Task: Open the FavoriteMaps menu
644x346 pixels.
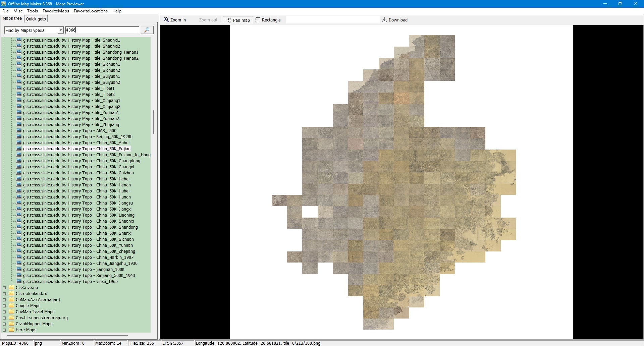Action: (56, 11)
